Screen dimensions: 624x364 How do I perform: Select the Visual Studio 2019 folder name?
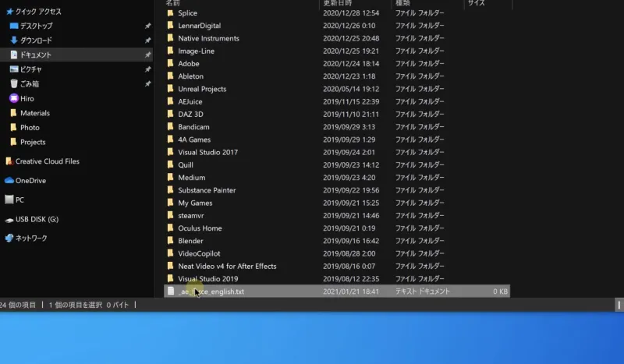(x=207, y=279)
